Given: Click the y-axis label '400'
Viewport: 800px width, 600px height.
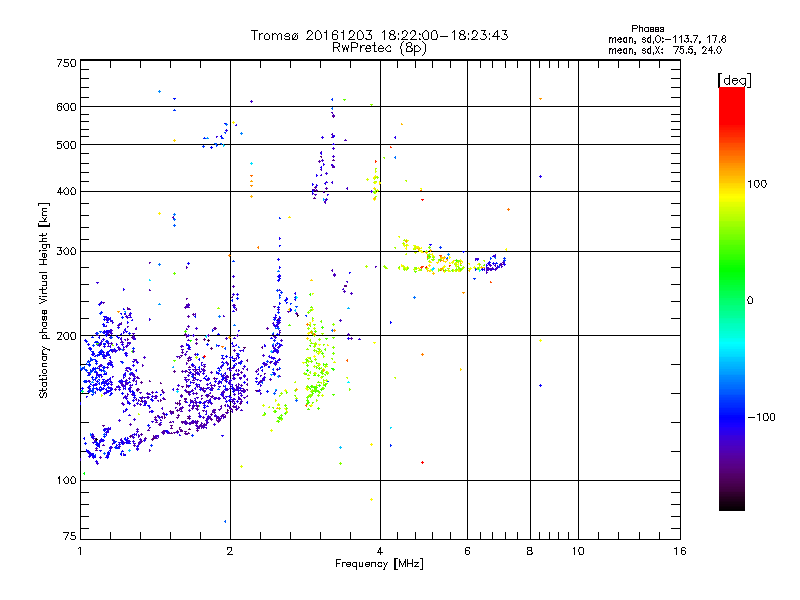Looking at the screenshot, I should point(66,192).
